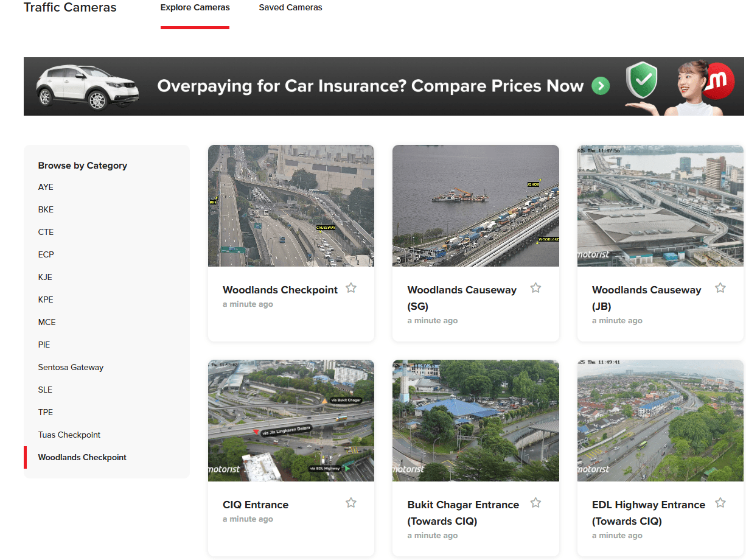This screenshot has width=746, height=560.
Task: Select Tuas Checkpoint in category list
Action: (x=69, y=435)
